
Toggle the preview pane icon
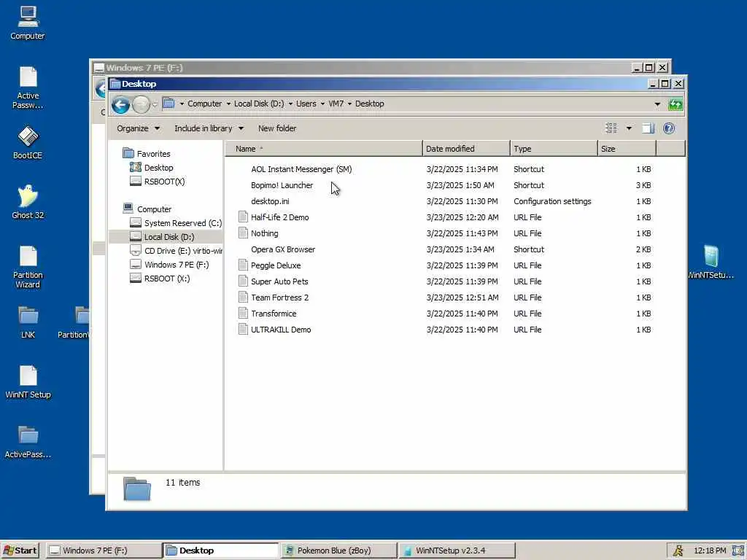648,128
